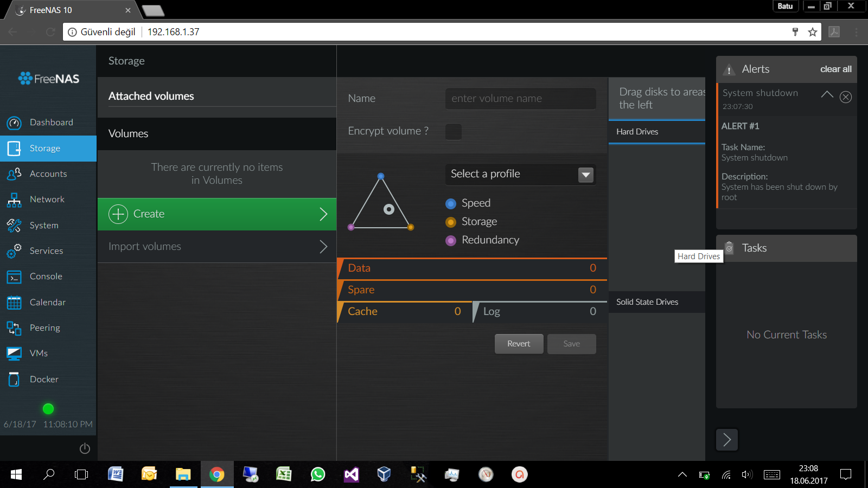Click the Cache disk allocation area
The height and width of the screenshot is (488, 868).
404,312
